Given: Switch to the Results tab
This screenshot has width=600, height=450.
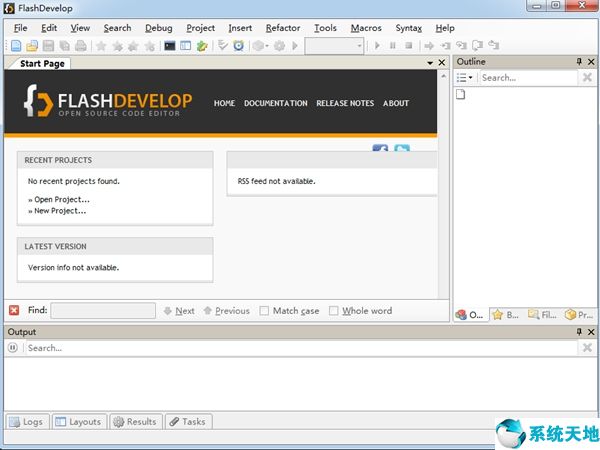Looking at the screenshot, I should coord(136,421).
